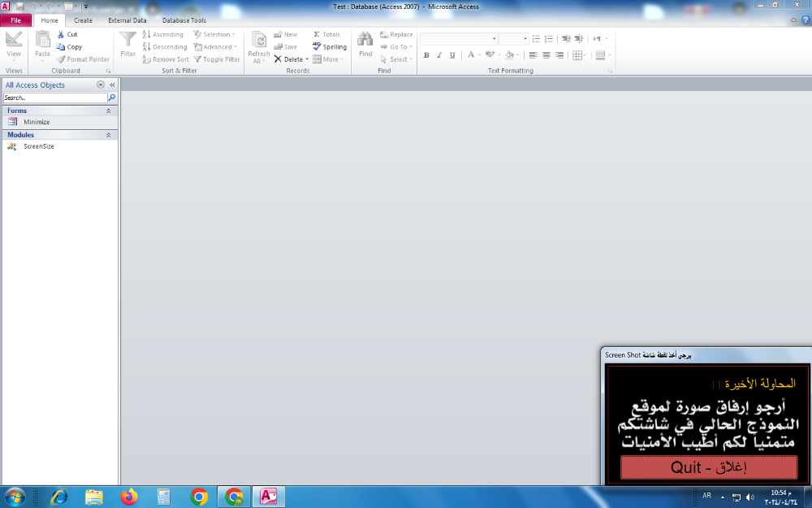The image size is (812, 508).
Task: Click the Totals sigma command
Action: [x=326, y=34]
